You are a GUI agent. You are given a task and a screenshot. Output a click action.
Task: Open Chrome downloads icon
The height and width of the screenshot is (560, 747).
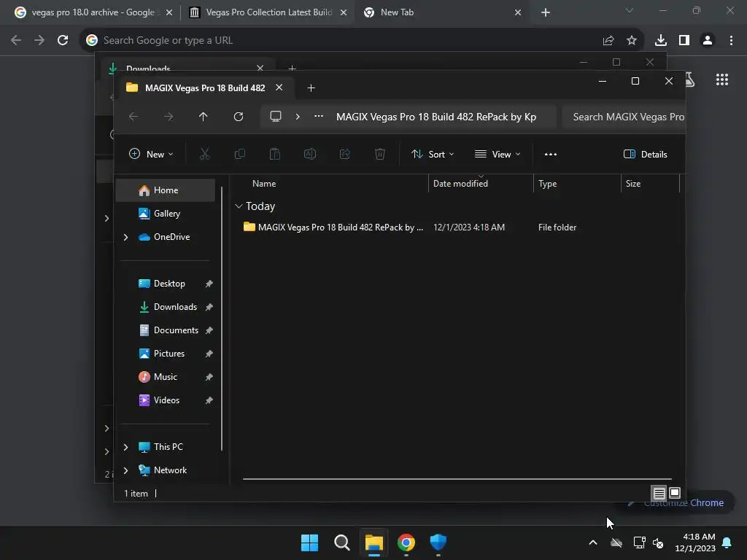pos(661,41)
